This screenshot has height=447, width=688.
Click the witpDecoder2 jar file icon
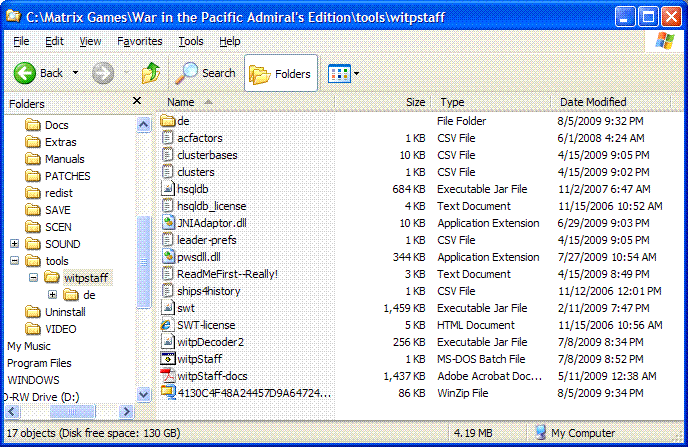tap(168, 342)
